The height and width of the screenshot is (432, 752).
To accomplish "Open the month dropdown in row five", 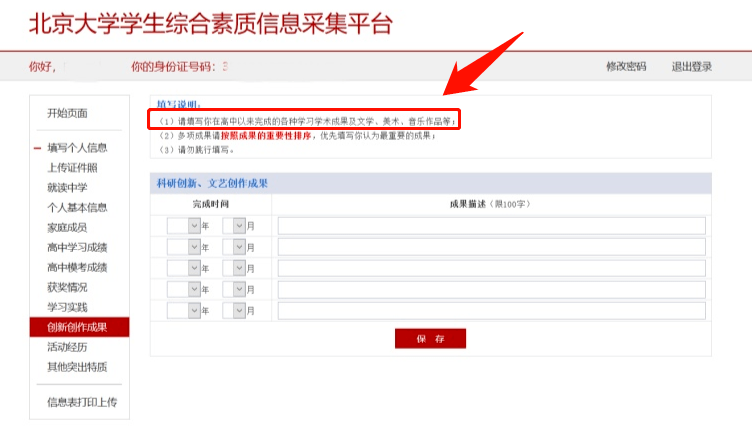I will [234, 311].
